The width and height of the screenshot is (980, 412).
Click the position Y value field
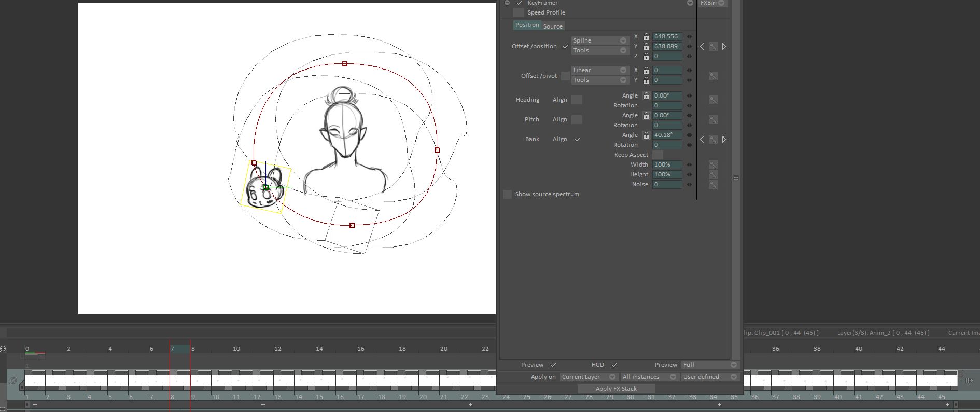667,47
